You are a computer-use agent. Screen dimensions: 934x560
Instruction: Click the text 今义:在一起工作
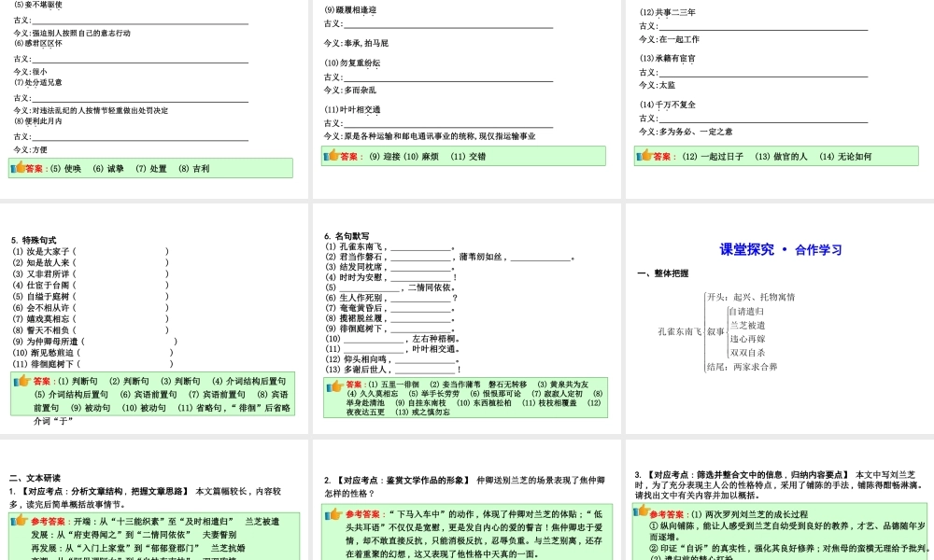(670, 39)
